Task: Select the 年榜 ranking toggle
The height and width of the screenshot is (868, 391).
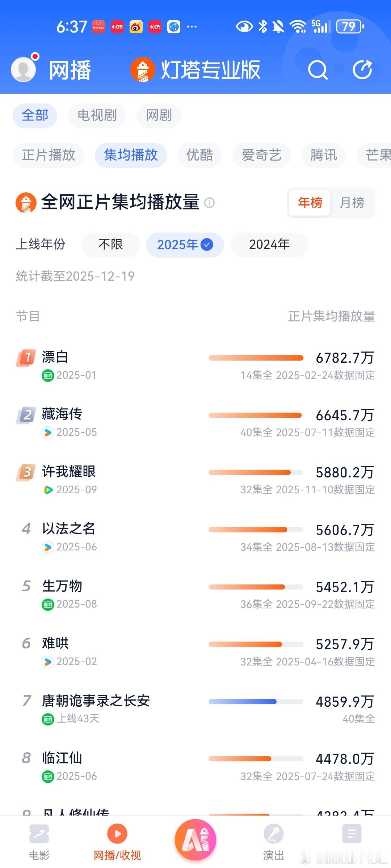Action: pos(310,203)
